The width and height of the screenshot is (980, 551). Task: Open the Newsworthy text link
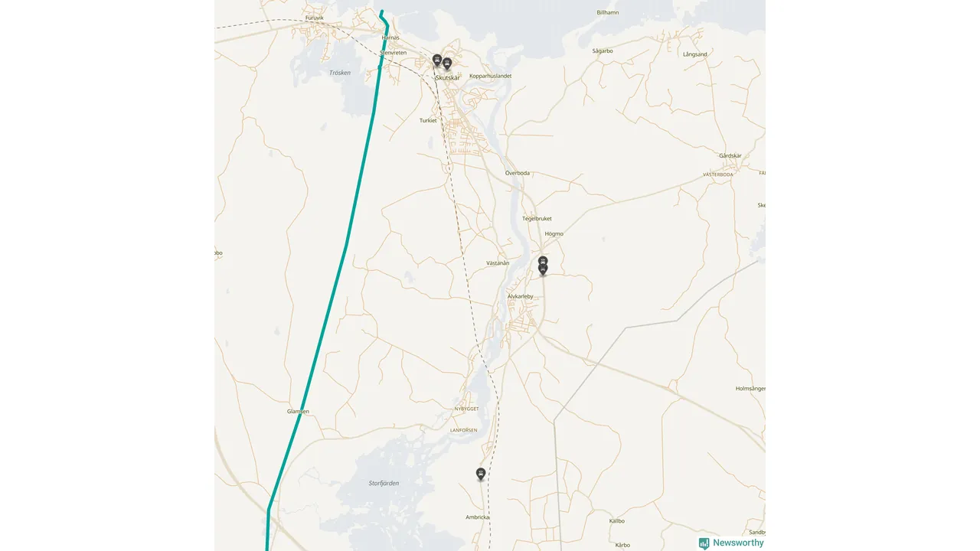738,543
